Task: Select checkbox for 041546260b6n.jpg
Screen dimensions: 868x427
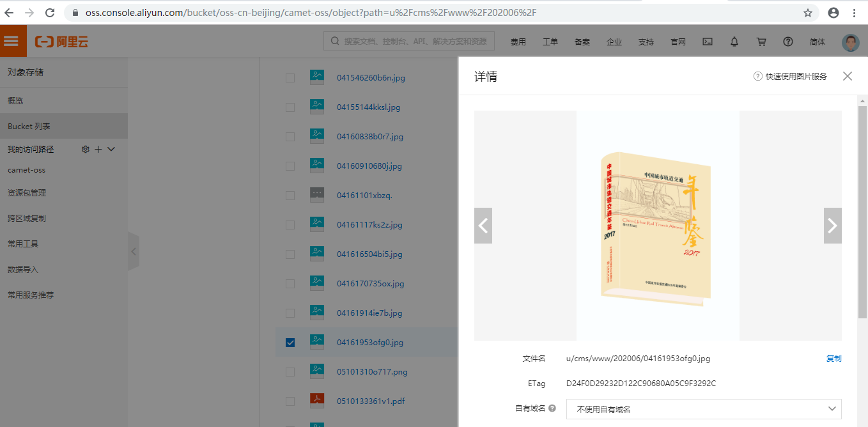Action: coord(290,78)
